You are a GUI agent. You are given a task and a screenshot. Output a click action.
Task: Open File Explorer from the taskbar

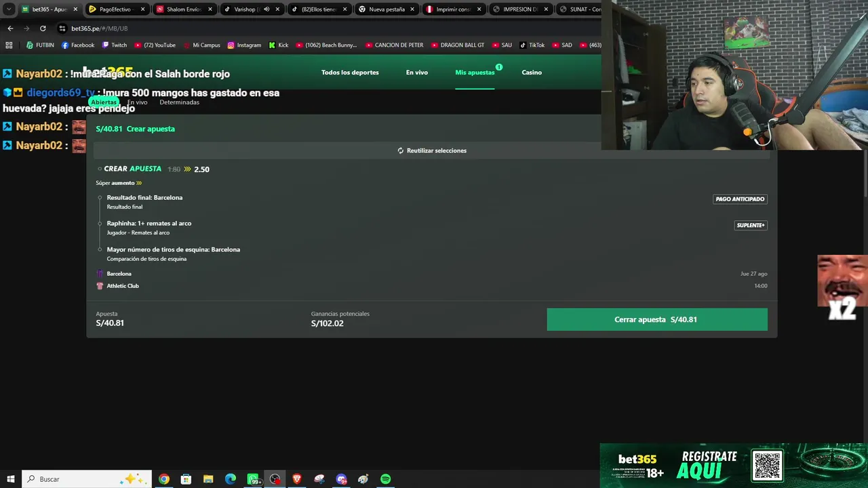208,479
